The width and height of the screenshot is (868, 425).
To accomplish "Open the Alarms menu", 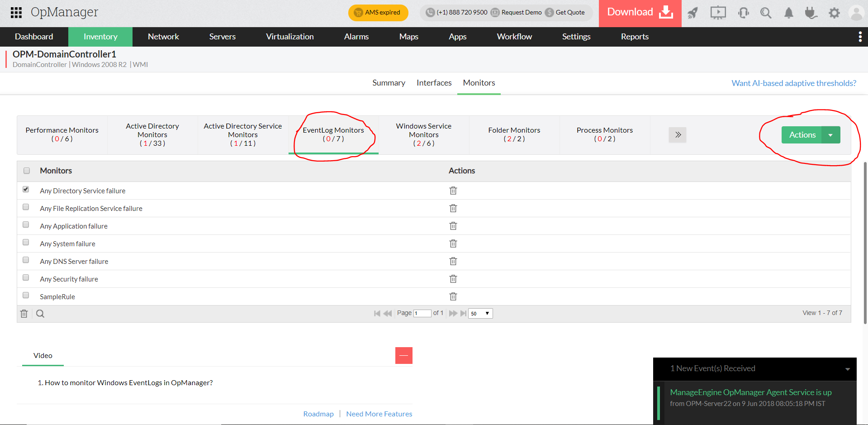I will [356, 37].
